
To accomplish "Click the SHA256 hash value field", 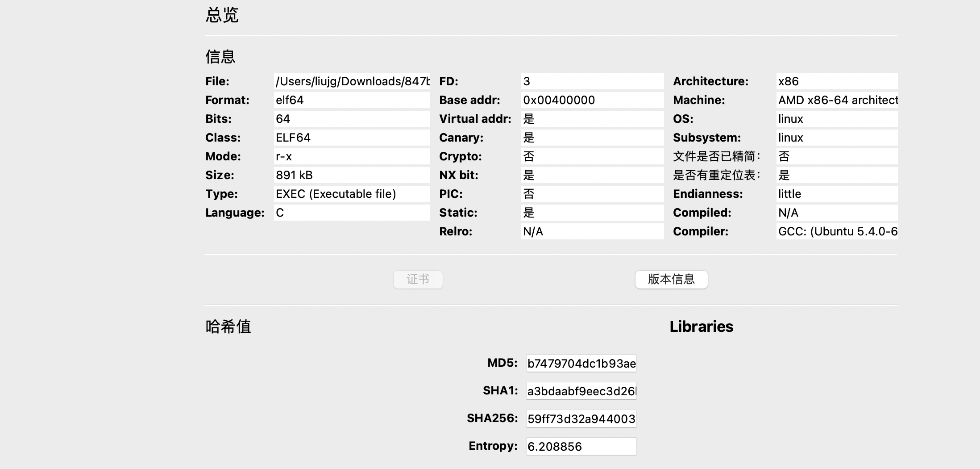I will coord(581,419).
